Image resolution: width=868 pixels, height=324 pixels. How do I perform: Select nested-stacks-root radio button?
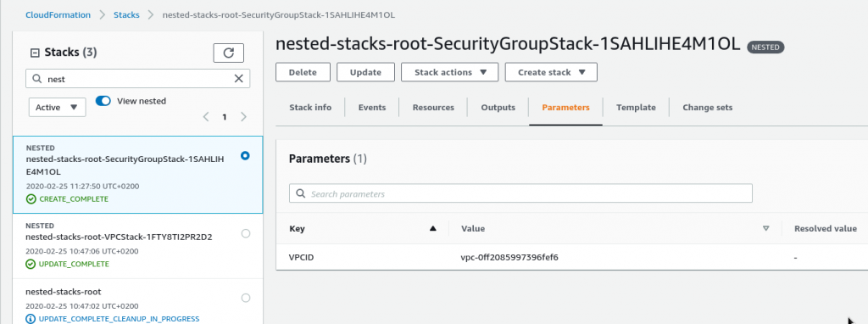coord(246,298)
